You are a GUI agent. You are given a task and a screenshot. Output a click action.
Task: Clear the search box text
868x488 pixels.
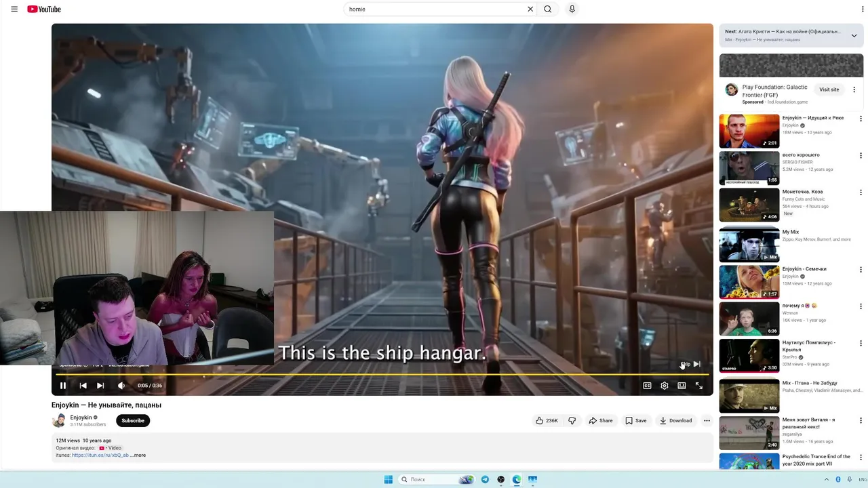point(530,9)
